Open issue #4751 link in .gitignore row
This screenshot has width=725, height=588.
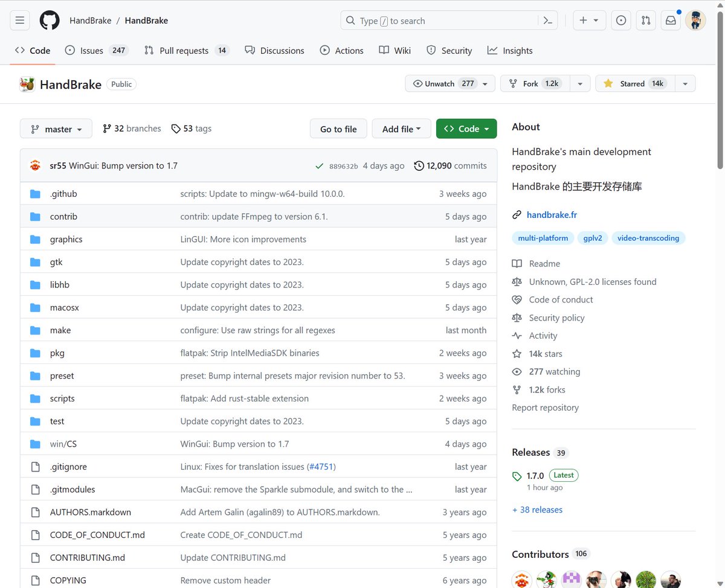pyautogui.click(x=321, y=467)
